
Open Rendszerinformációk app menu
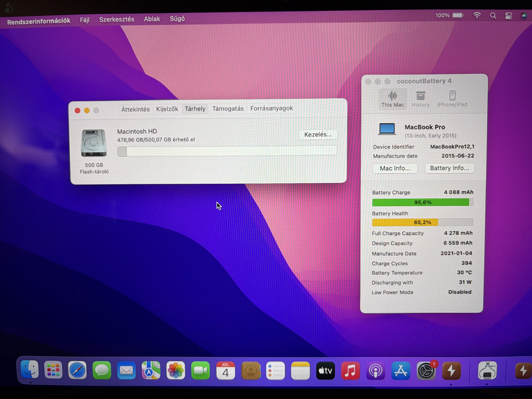coord(39,21)
